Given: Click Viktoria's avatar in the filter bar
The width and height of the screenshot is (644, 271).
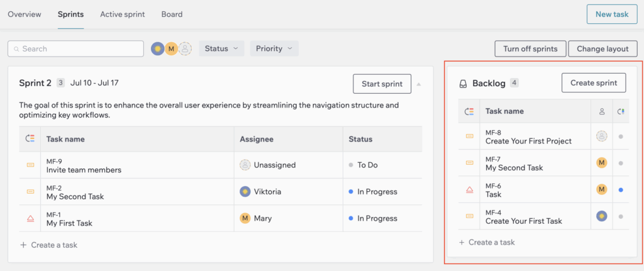Looking at the screenshot, I should (x=158, y=48).
